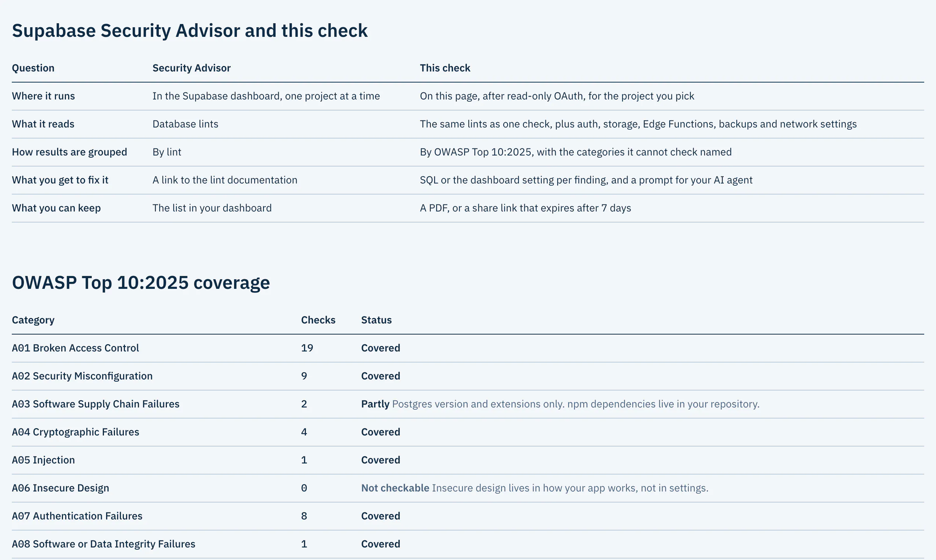Viewport: 936px width, 560px height.
Task: Click 'A04 Cryptographic Failures' row
Action: 468,432
